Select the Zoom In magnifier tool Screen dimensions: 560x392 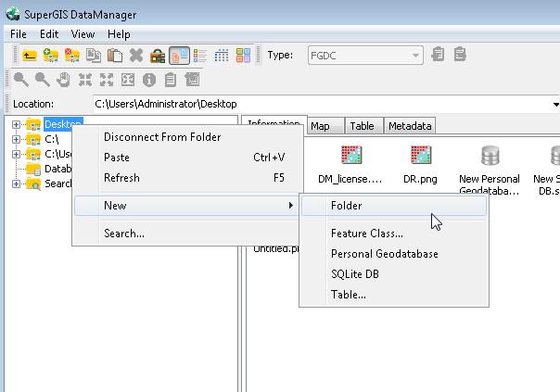[x=21, y=80]
